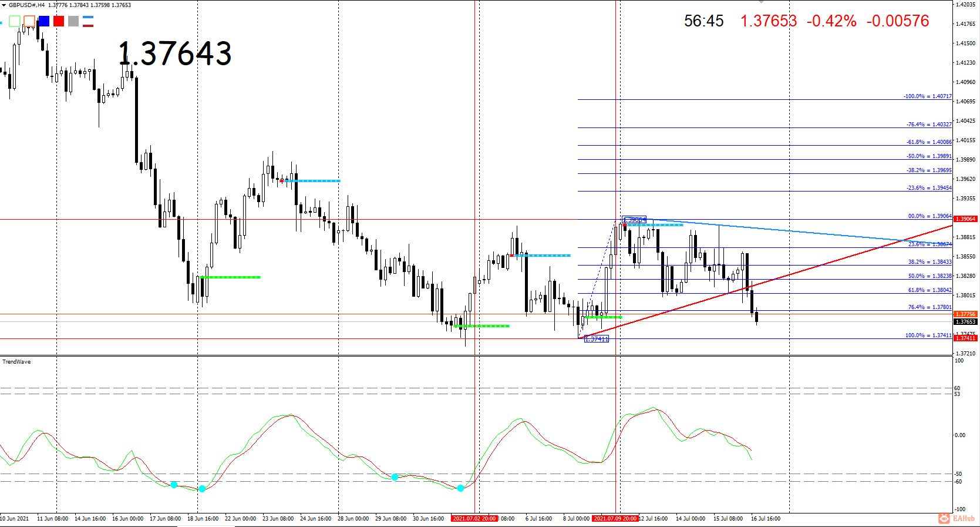Image resolution: width=980 pixels, height=527 pixels.
Task: Click the orange 1.37756 price tag
Action: point(966,314)
